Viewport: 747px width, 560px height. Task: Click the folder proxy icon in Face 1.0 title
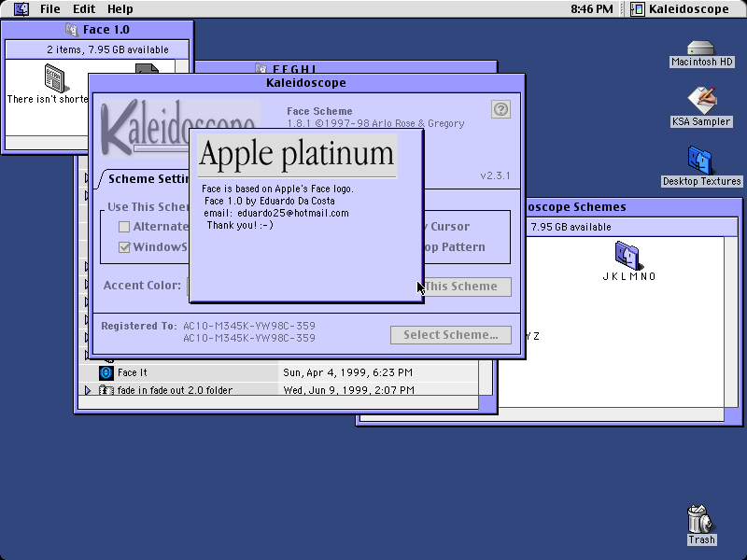[72, 30]
